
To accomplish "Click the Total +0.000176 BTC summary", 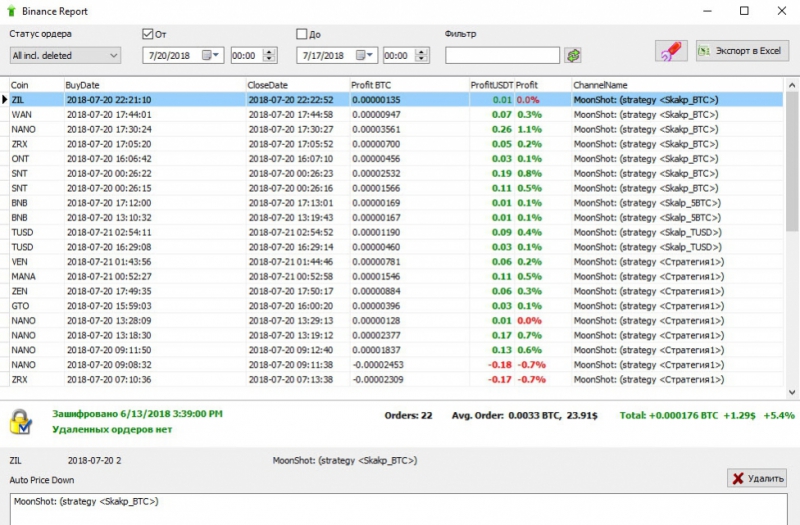I will [707, 415].
